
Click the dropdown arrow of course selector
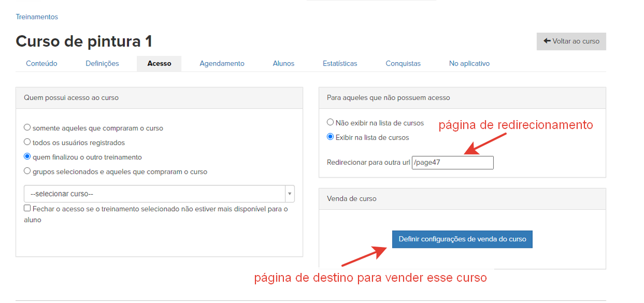(x=289, y=194)
